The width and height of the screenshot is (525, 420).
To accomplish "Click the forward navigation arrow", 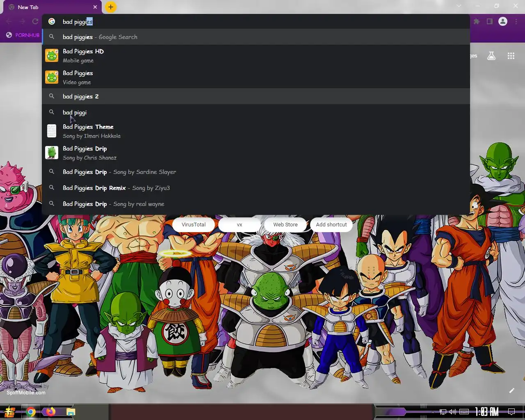I will coord(22,21).
